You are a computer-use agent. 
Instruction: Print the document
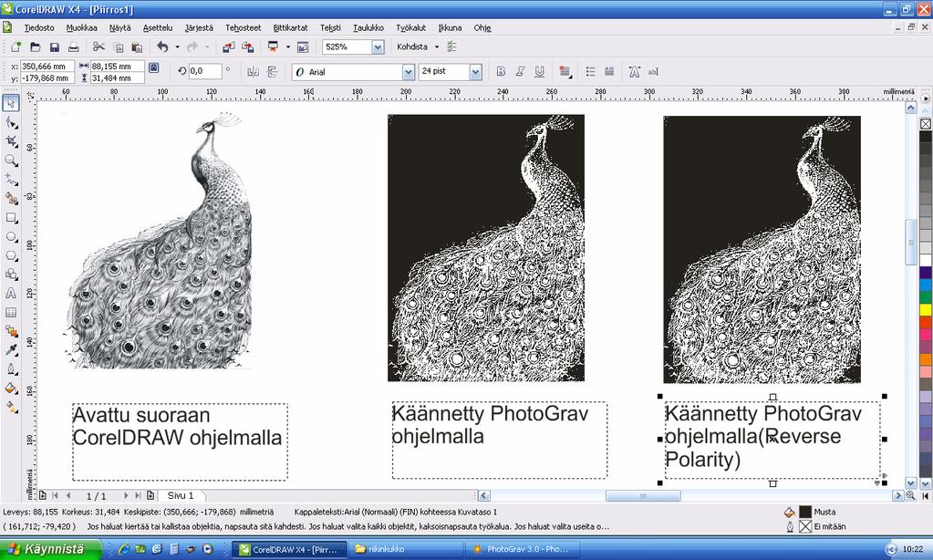click(73, 47)
